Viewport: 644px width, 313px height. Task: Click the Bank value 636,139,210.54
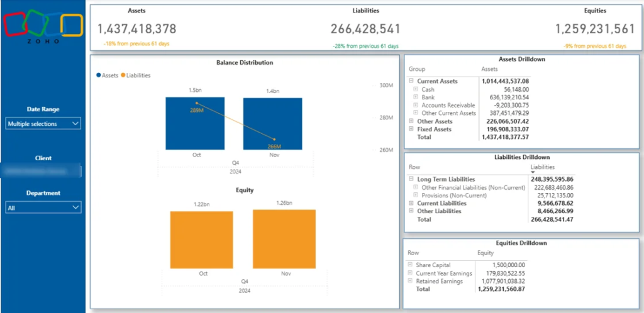509,97
